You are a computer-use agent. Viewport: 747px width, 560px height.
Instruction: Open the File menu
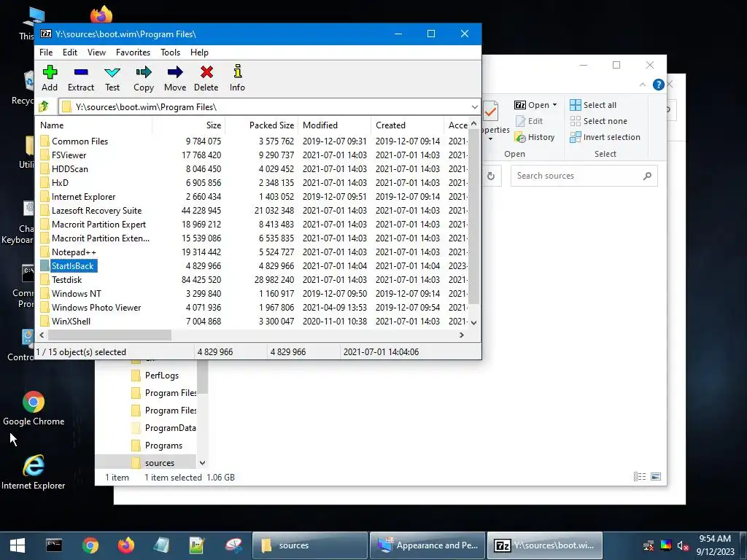tap(46, 52)
